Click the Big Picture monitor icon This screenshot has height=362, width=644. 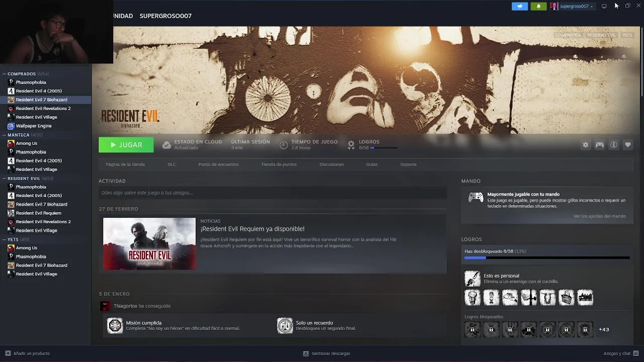(604, 6)
